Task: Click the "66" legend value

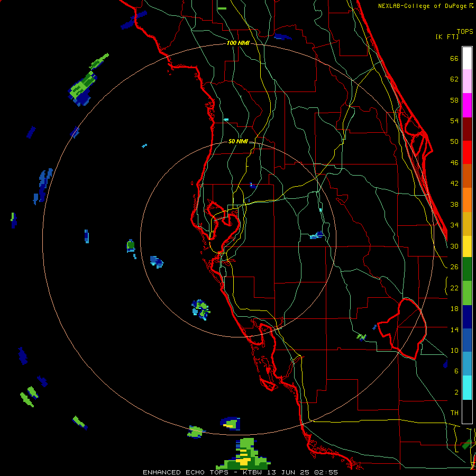Action: (x=454, y=58)
